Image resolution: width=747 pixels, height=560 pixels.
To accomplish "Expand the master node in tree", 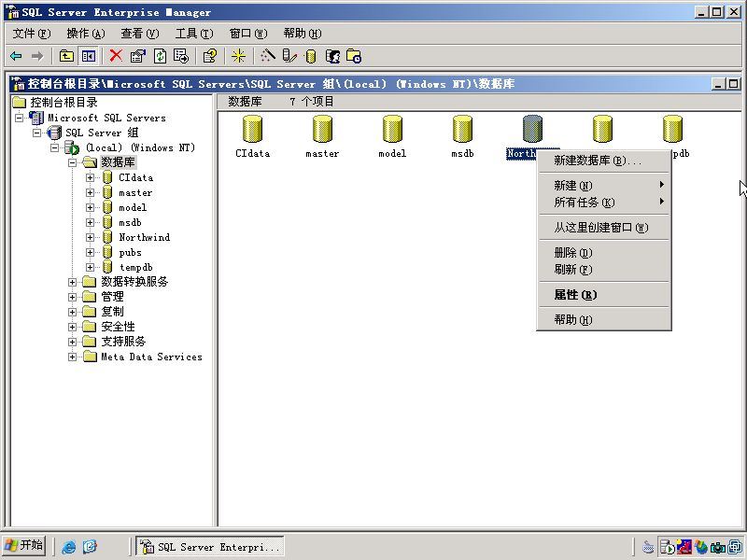I will [x=90, y=192].
